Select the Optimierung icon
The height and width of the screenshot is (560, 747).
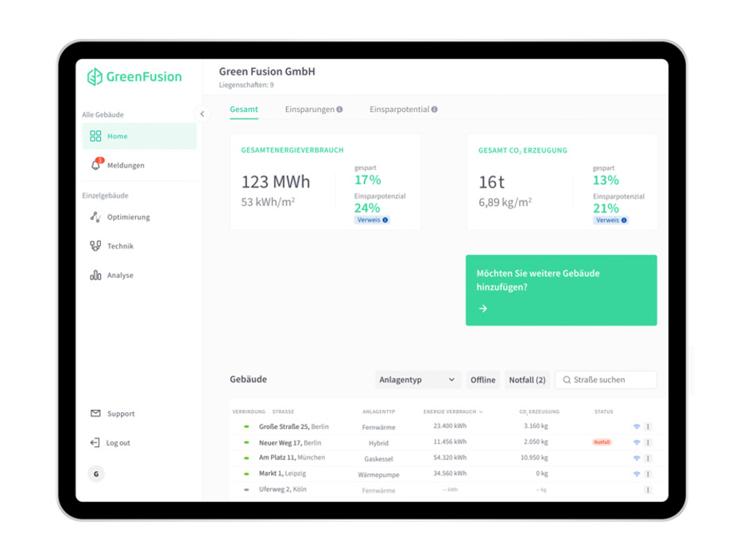point(95,217)
